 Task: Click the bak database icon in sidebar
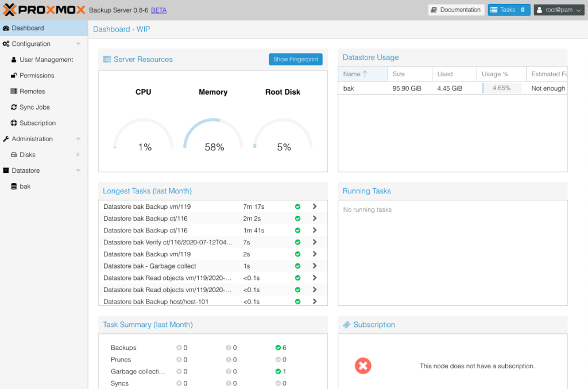tap(14, 186)
